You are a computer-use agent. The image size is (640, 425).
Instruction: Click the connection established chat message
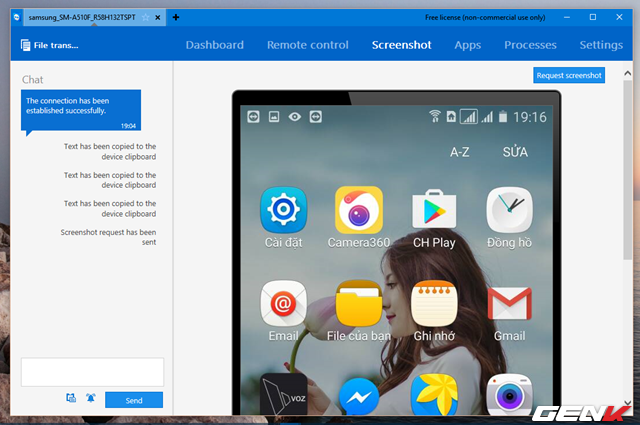pos(81,110)
